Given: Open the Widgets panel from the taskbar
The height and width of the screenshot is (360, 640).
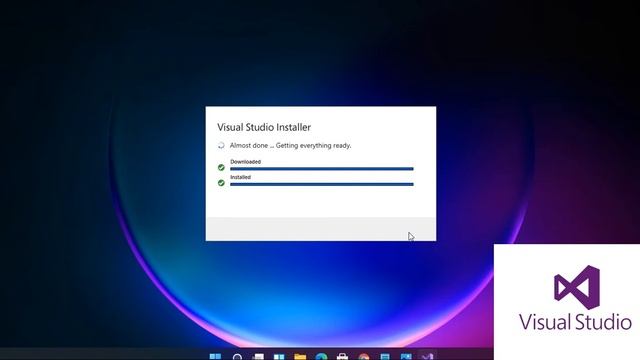Looking at the screenshot, I should pyautogui.click(x=279, y=357).
